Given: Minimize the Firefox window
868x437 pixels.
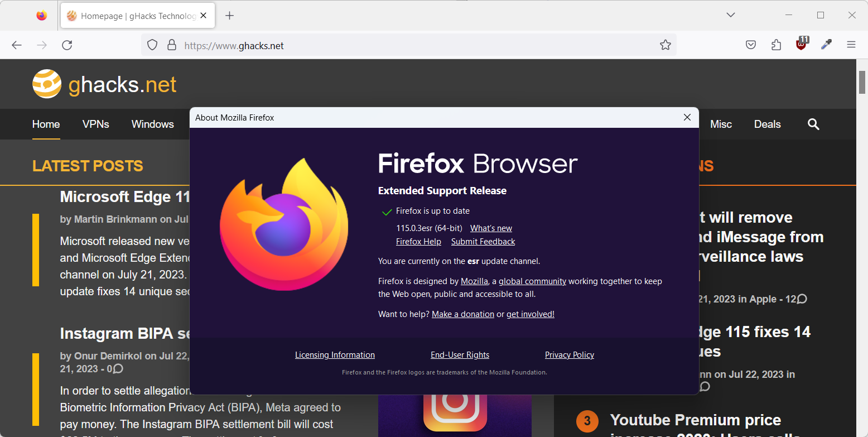Looking at the screenshot, I should point(789,15).
